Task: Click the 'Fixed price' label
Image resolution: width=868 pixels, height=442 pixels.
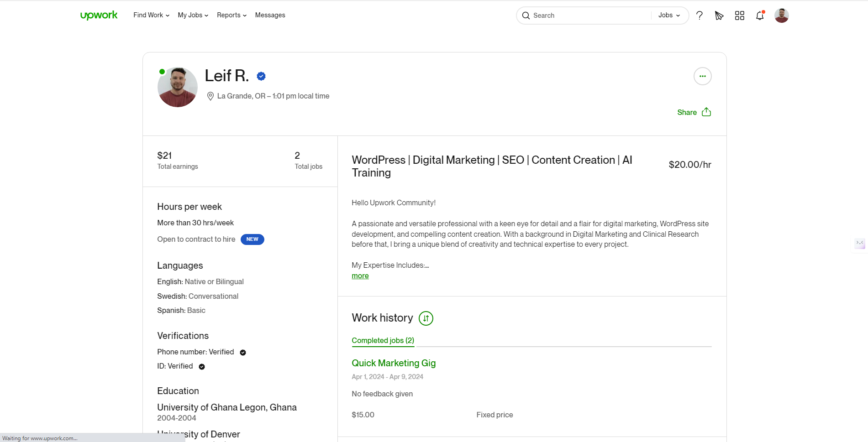Action: tap(494, 415)
